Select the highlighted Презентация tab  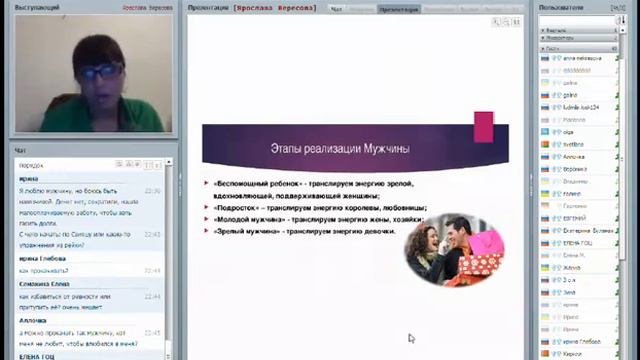399,9
